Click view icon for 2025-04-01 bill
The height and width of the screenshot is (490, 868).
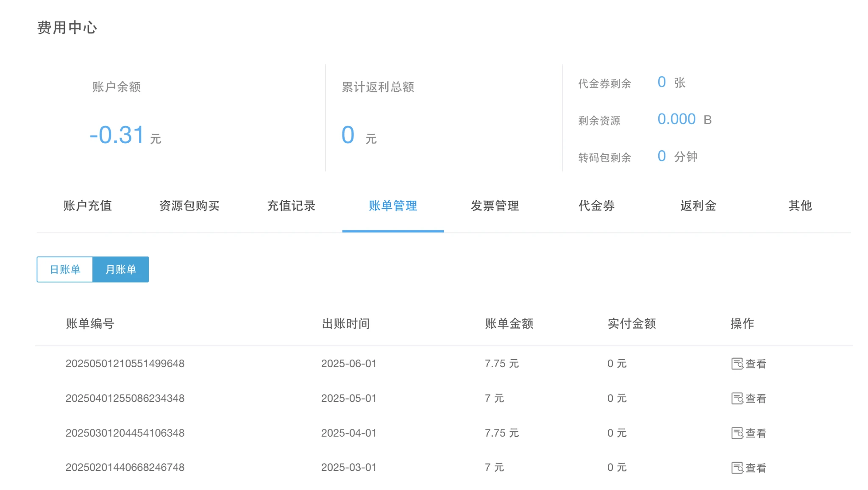[x=737, y=433]
